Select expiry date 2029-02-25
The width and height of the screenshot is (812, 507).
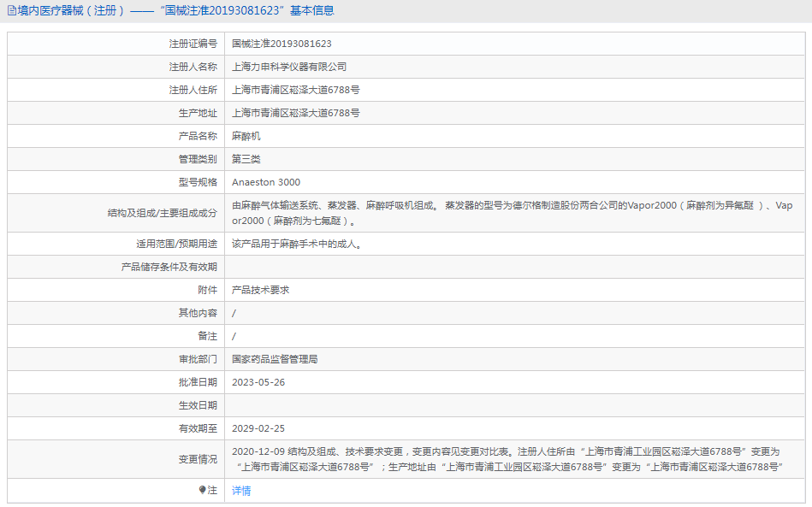tap(258, 428)
